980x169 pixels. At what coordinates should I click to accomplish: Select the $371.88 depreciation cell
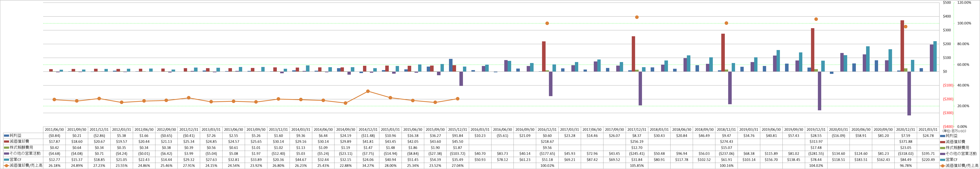coord(905,142)
